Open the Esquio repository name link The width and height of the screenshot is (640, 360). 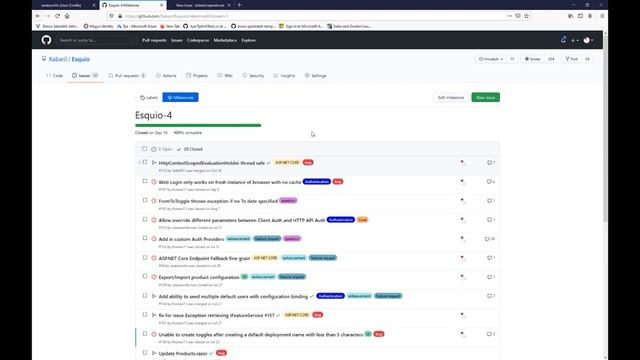coord(80,59)
